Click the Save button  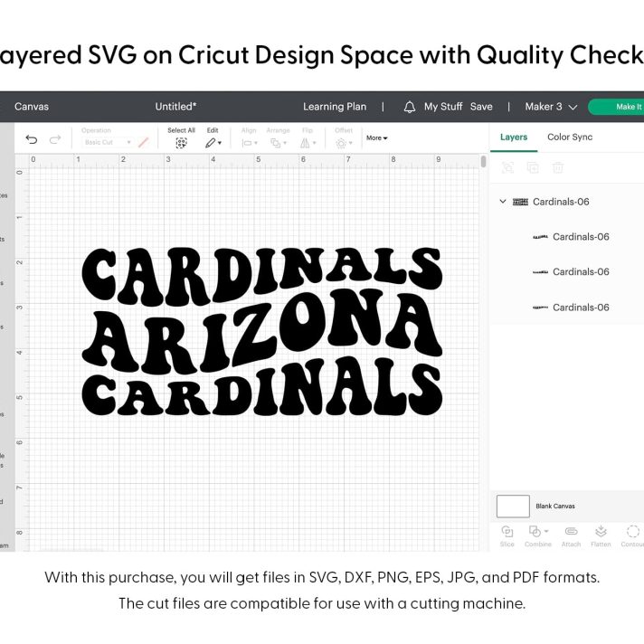click(x=481, y=107)
